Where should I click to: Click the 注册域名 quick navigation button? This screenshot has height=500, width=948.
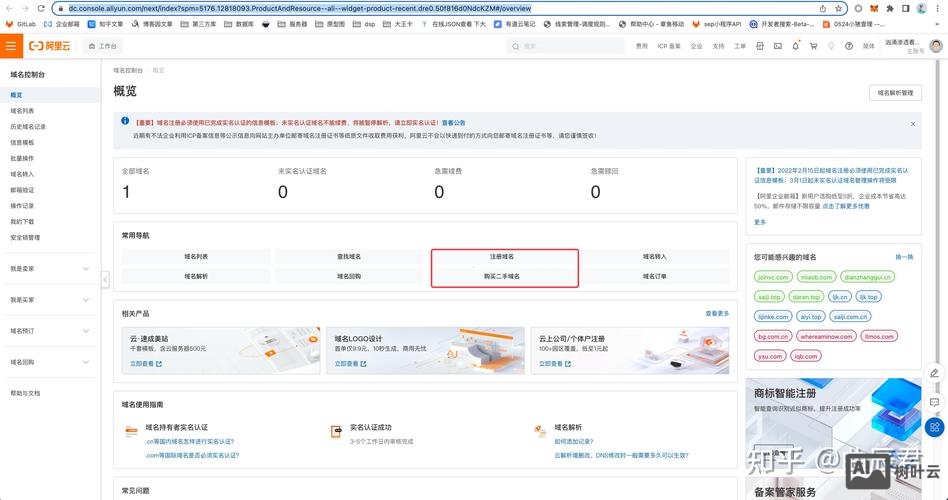502,257
